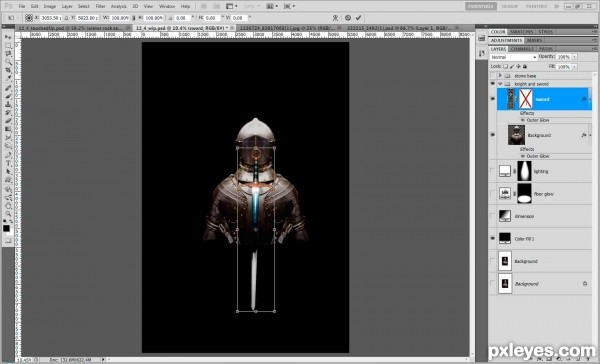Viewport: 600px width, 364px height.
Task: Hide the knight thumbnail layer in group
Action: click(x=492, y=135)
